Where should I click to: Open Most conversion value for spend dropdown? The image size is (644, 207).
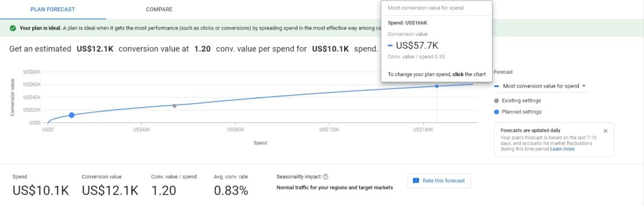click(540, 86)
